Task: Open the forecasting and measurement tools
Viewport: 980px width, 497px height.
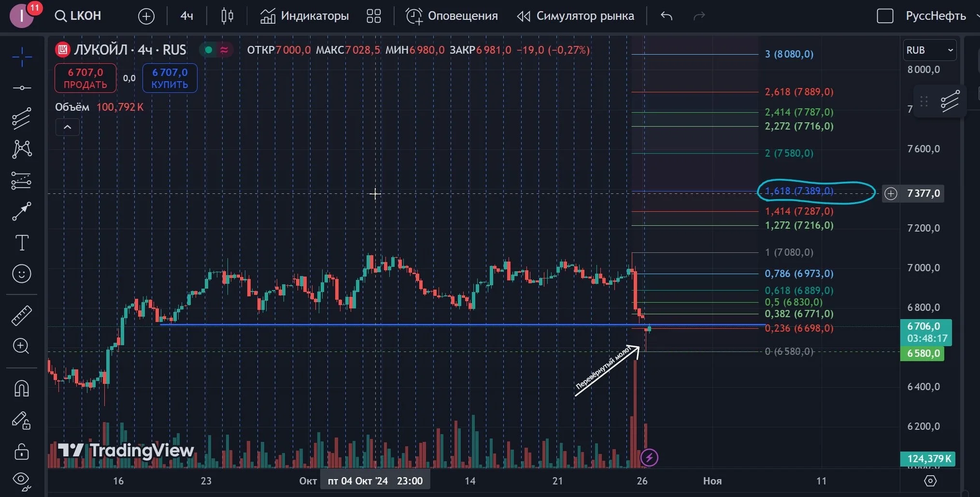Action: click(22, 180)
